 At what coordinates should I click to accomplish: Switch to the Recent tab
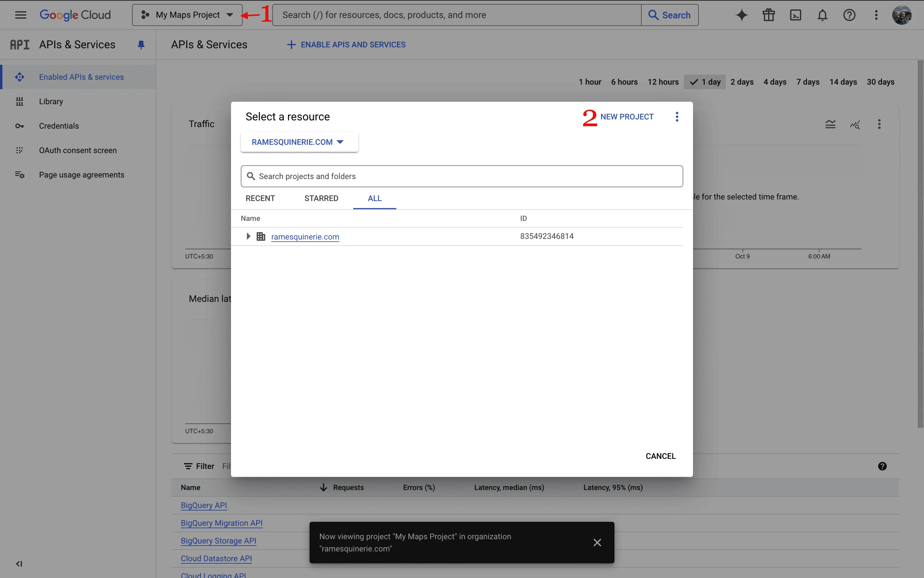point(260,198)
